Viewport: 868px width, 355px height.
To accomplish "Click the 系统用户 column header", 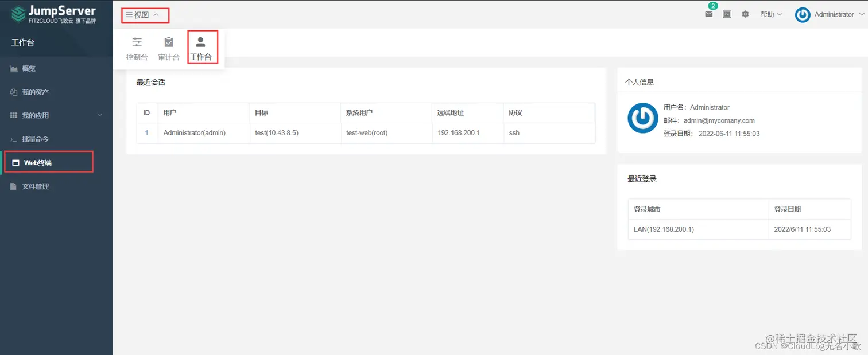I will pos(386,113).
